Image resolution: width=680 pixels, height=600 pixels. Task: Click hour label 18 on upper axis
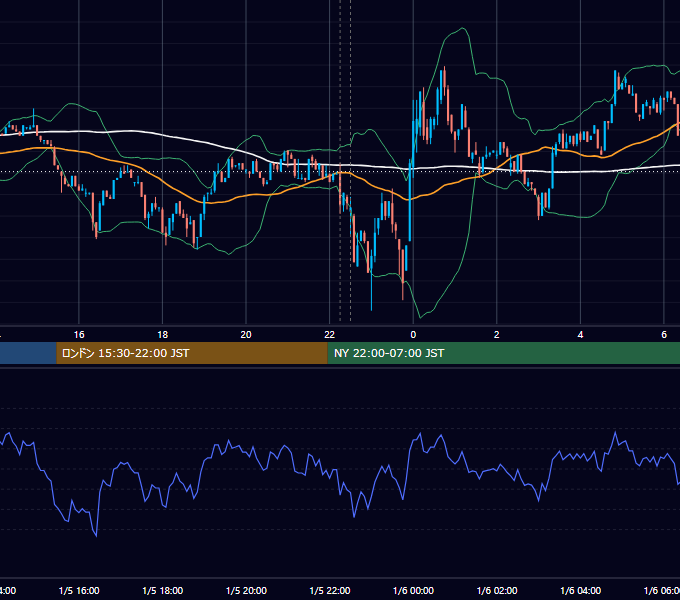click(x=162, y=334)
